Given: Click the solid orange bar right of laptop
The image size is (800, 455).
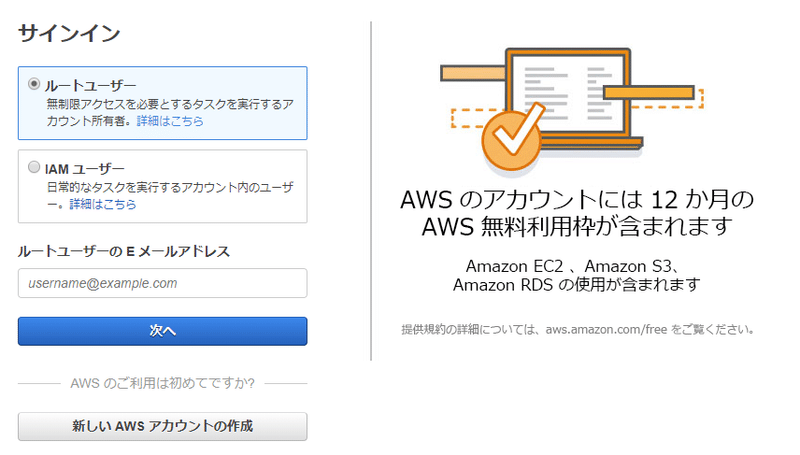Looking at the screenshot, I should pyautogui.click(x=652, y=92).
